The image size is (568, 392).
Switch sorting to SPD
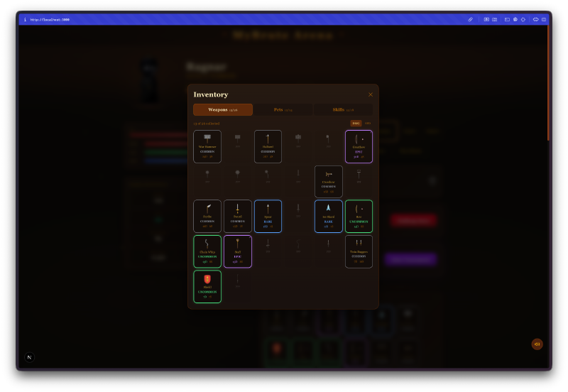[368, 123]
